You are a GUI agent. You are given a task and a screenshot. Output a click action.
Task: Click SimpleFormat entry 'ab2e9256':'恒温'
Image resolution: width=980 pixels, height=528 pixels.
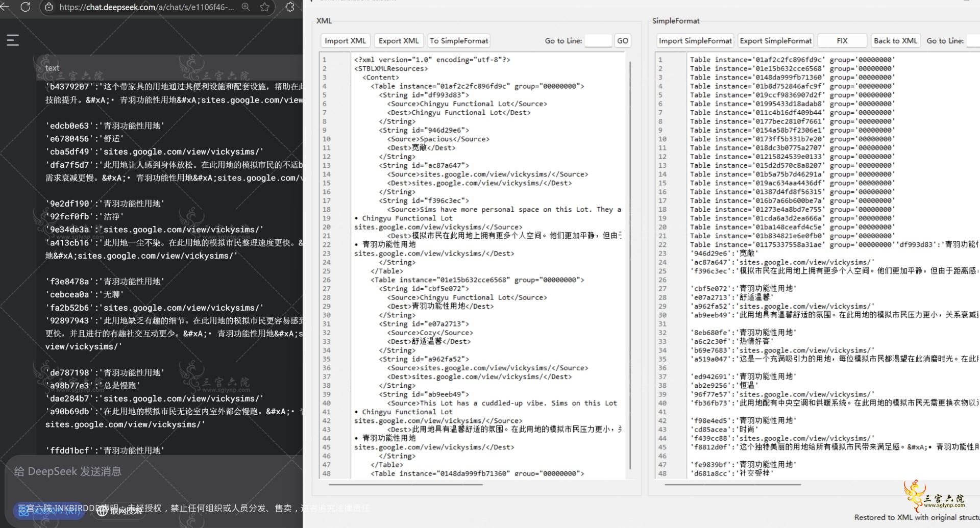724,385
